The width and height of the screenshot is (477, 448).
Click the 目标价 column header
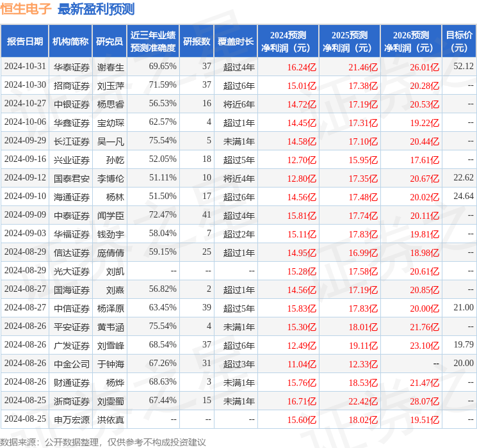(x=459, y=41)
